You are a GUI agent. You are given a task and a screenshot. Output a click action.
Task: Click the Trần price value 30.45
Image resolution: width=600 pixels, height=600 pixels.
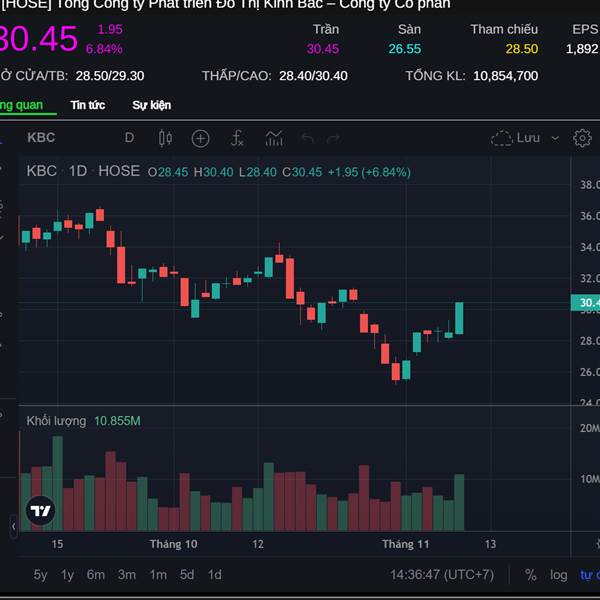pos(323,49)
